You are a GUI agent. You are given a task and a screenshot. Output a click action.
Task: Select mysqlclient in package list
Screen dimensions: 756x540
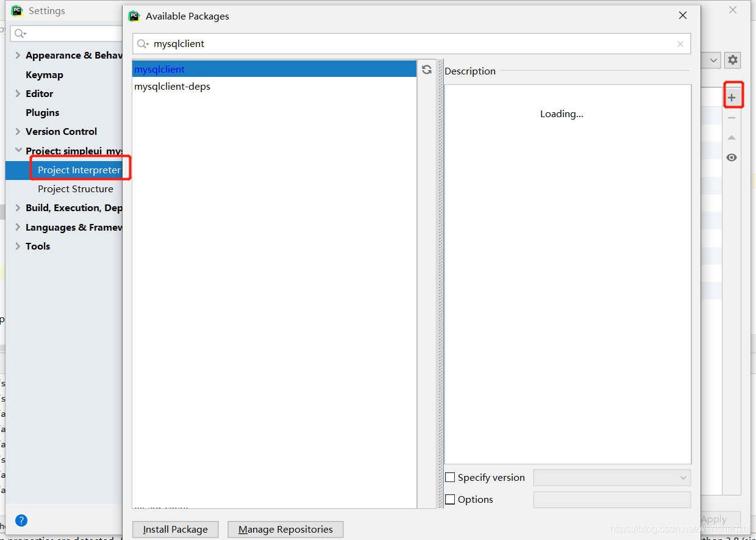point(274,69)
